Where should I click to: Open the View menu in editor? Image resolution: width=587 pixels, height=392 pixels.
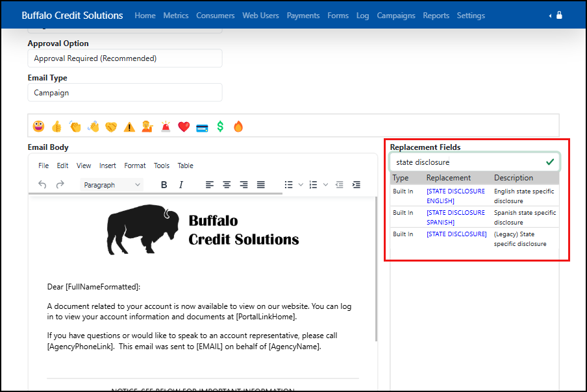84,165
